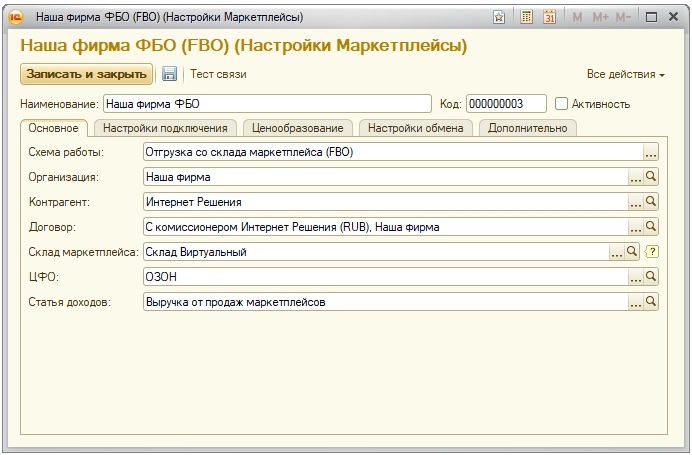Open the Ценообразование tab

click(297, 128)
